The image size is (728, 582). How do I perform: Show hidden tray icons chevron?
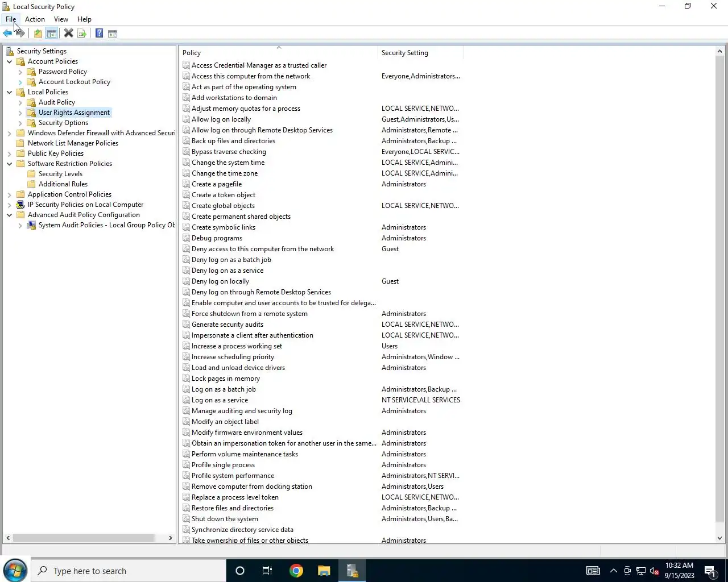click(613, 571)
